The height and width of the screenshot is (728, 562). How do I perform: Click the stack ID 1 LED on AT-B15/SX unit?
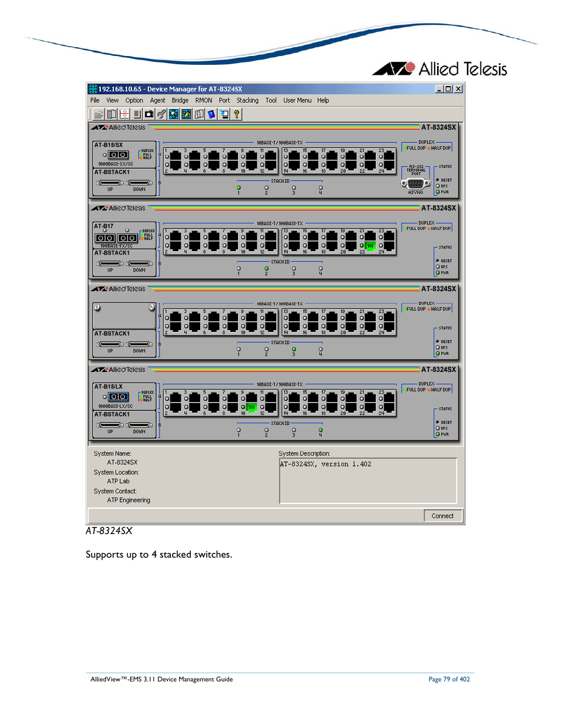tap(239, 188)
